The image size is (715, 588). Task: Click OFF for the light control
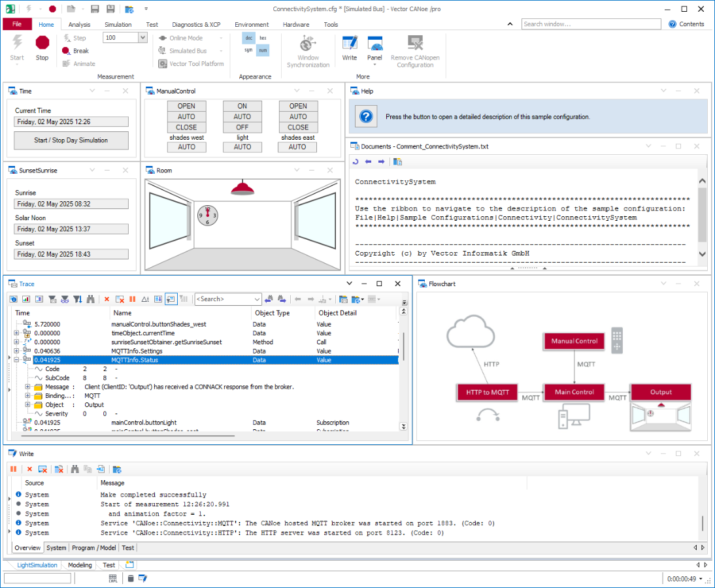click(242, 127)
